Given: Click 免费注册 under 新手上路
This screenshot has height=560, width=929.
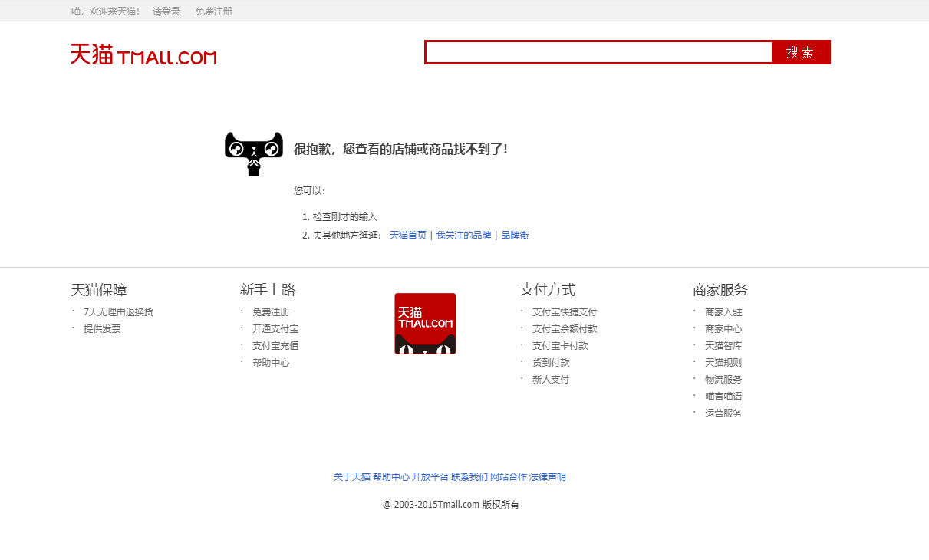Looking at the screenshot, I should click(x=271, y=312).
